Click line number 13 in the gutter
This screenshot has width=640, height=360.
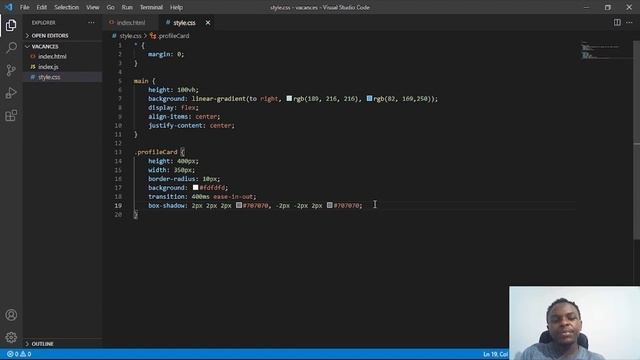(x=118, y=152)
